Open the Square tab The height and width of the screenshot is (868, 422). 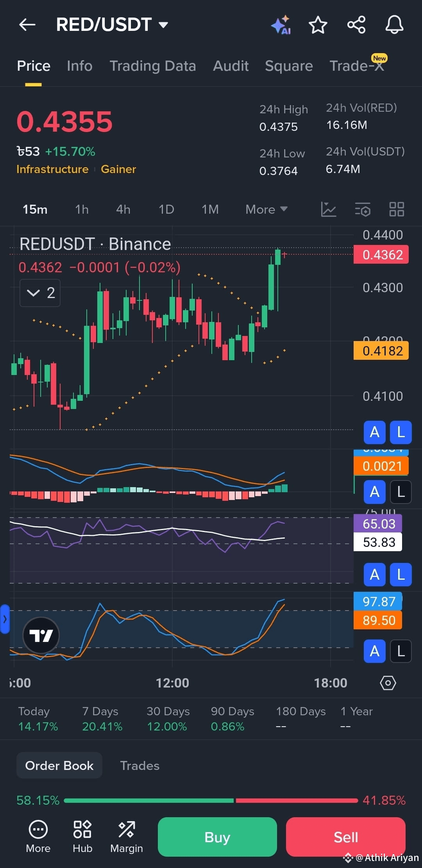tap(289, 66)
